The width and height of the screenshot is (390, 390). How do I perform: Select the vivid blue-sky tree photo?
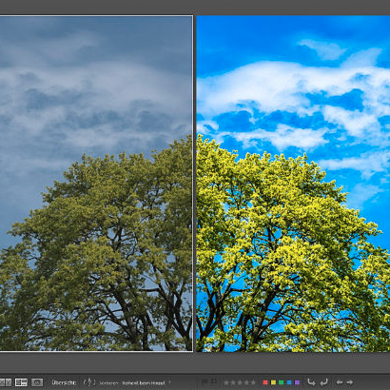pyautogui.click(x=293, y=183)
